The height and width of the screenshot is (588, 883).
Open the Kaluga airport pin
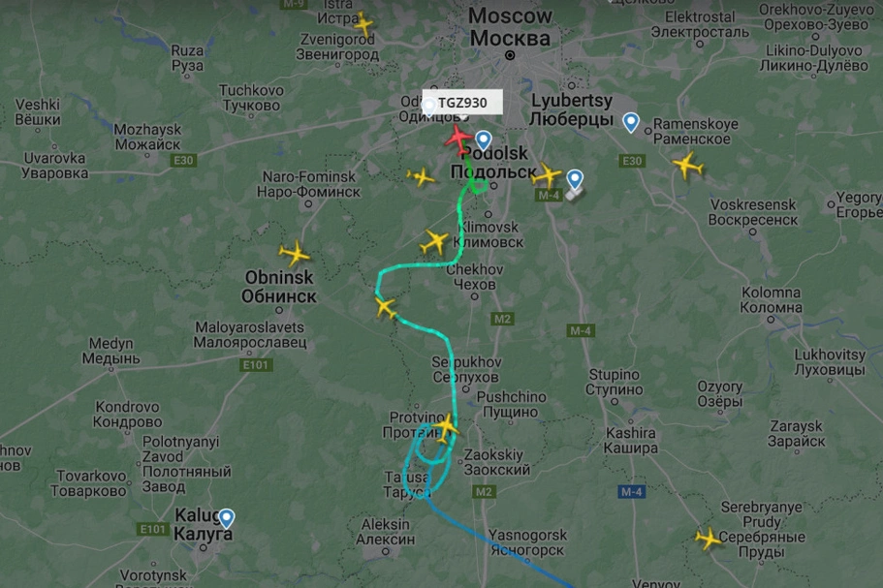pyautogui.click(x=227, y=518)
